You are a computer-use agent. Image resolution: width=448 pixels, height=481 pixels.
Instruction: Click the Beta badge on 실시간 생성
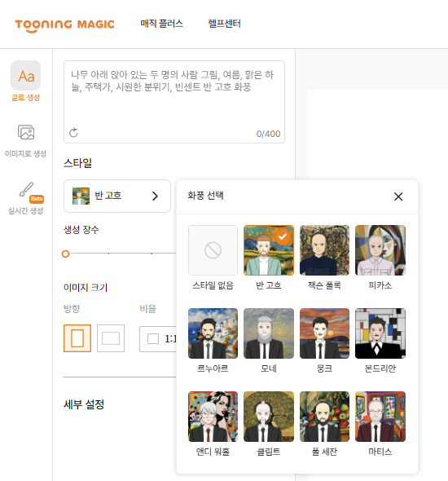(37, 199)
